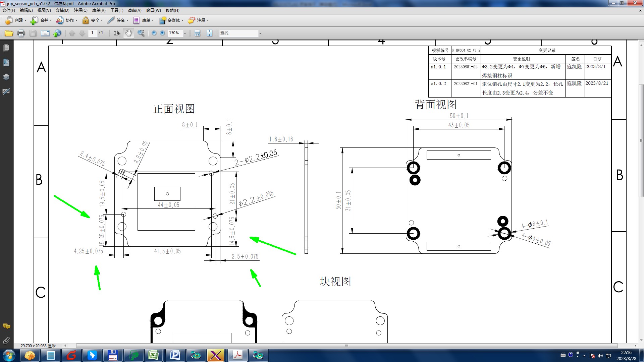Viewport: 644px width, 362px height.
Task: Open the 工具(T) menu
Action: (117, 10)
